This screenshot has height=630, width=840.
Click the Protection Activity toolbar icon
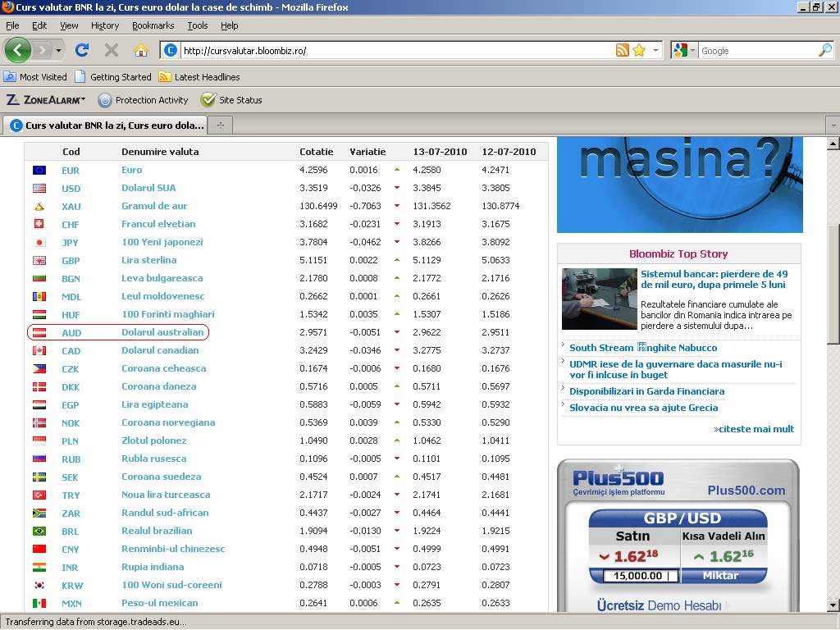point(105,100)
